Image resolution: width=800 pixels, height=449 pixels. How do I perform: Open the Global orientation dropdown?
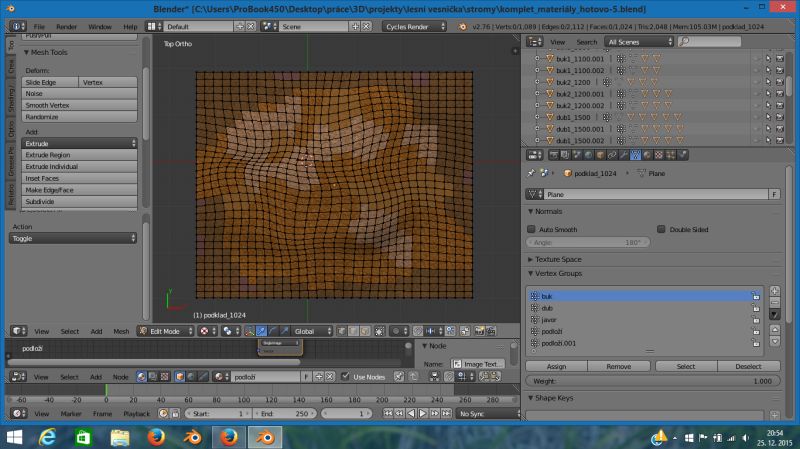click(312, 331)
